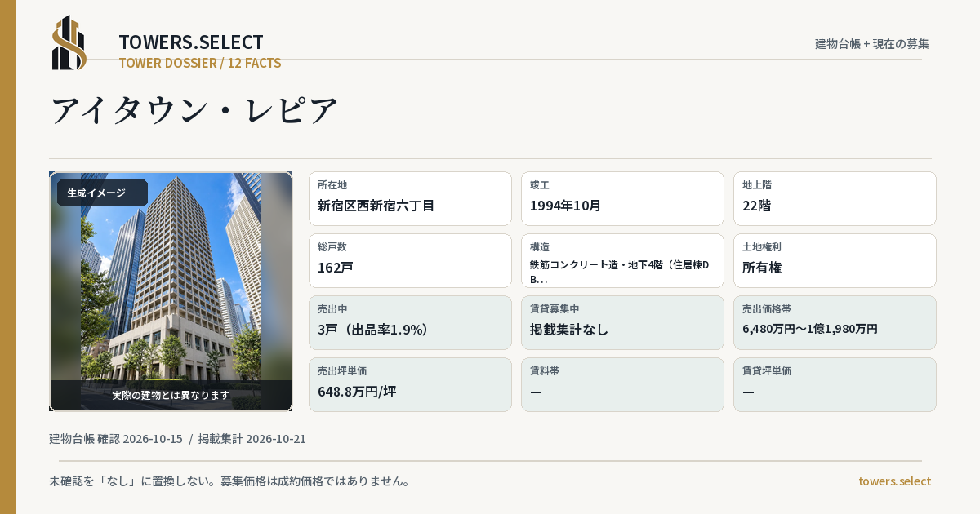Viewport: 980px width, 514px height.
Task: Click the towers.select footer link
Action: (x=894, y=481)
